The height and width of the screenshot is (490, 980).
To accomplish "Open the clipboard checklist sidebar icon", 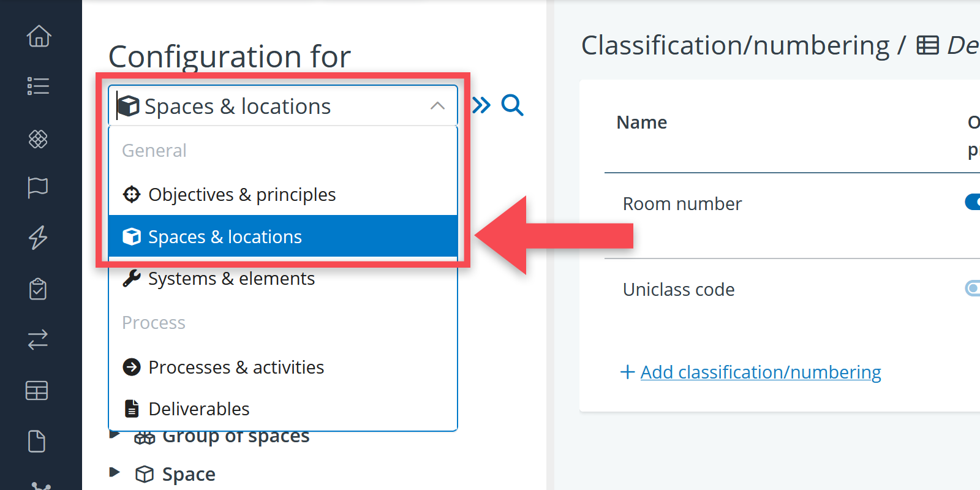I will click(38, 289).
